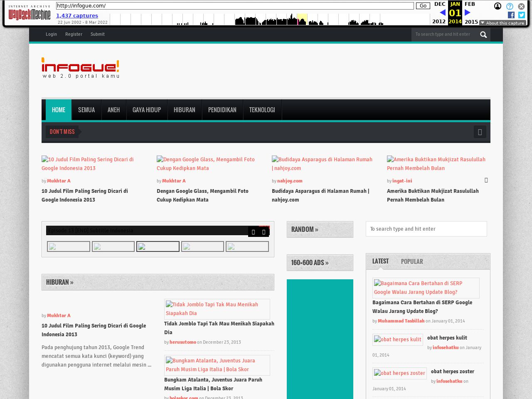Click the highlighted bar in capture timeline
The width and height of the screenshot is (532, 399).
click(x=302, y=20)
